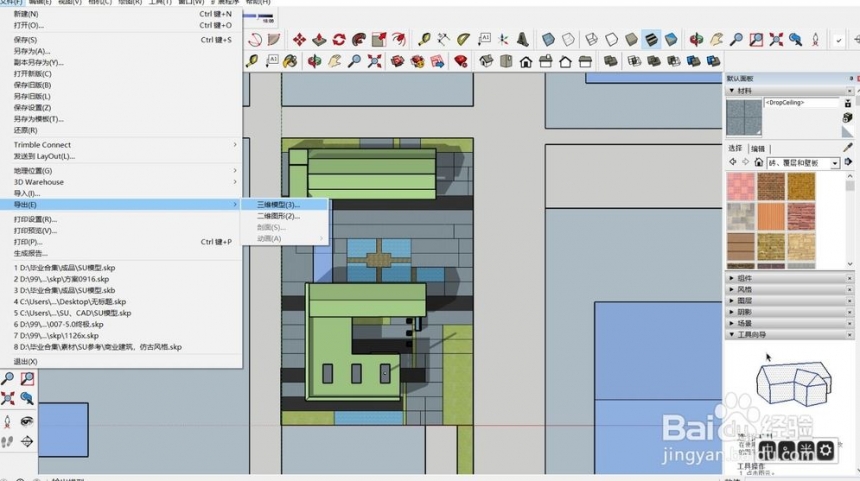Collapse the 工具向导 panel
This screenshot has height=481, width=860.
point(732,335)
